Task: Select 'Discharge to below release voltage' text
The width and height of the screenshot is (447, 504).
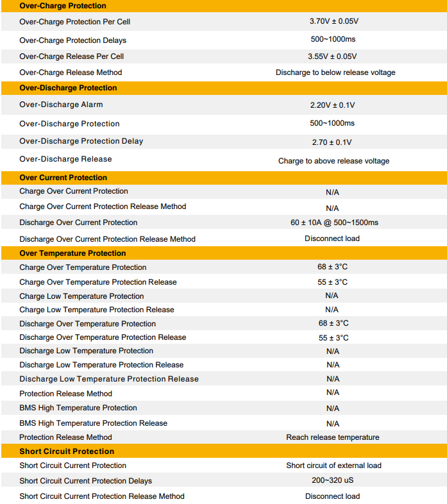Action: [335, 72]
